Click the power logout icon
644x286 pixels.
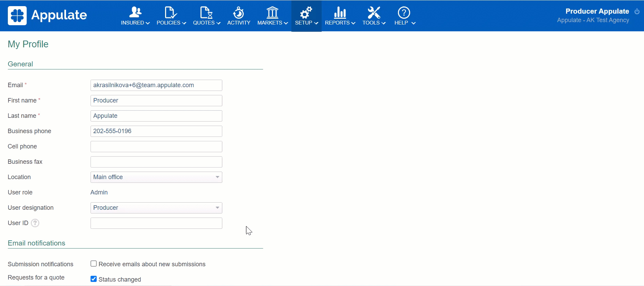(637, 11)
